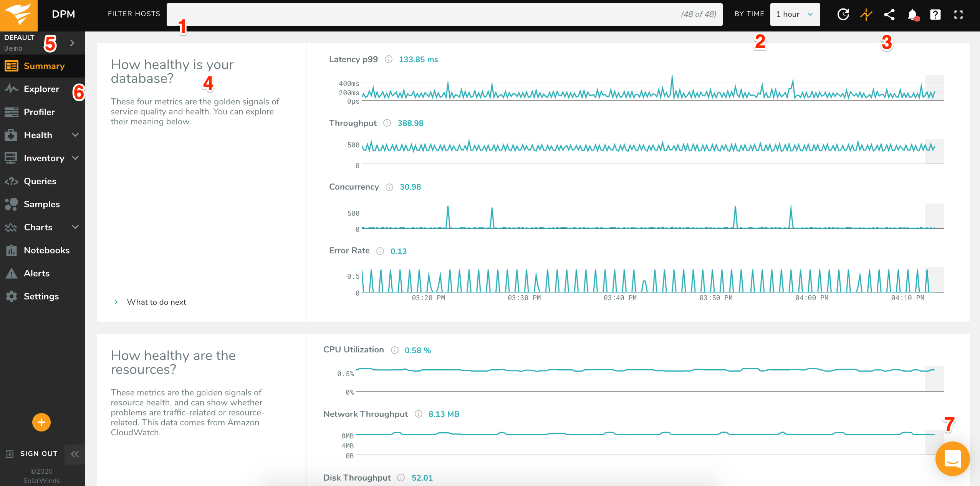Click the orange plus add button
Viewport: 980px width, 486px height.
coord(41,422)
